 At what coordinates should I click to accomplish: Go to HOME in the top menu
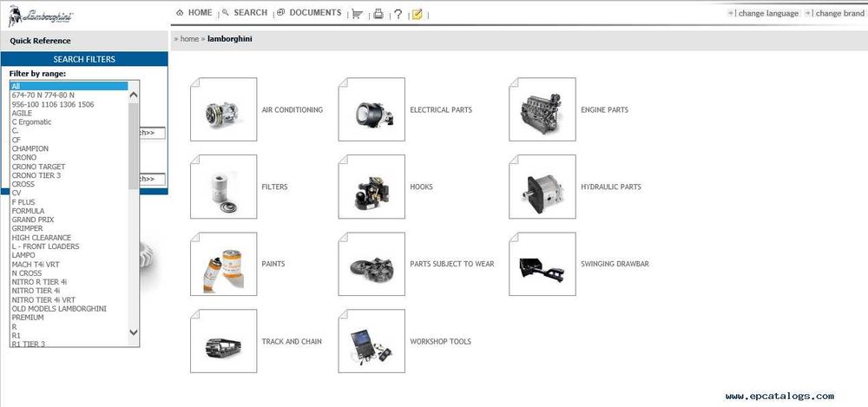point(194,12)
